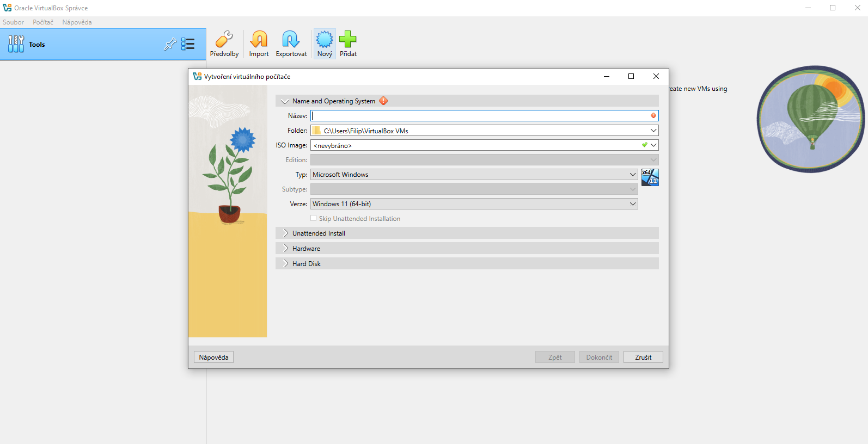Image resolution: width=868 pixels, height=444 pixels.
Task: Click the Název text input field
Action: tap(479, 116)
